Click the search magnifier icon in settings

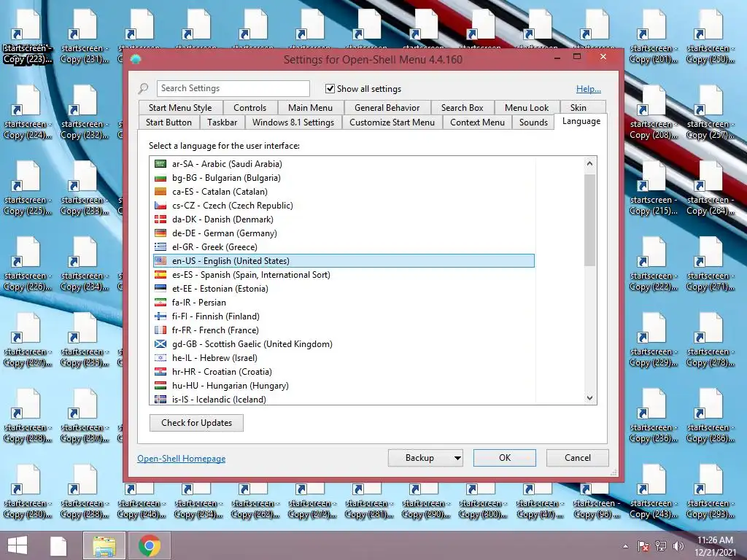(x=144, y=88)
